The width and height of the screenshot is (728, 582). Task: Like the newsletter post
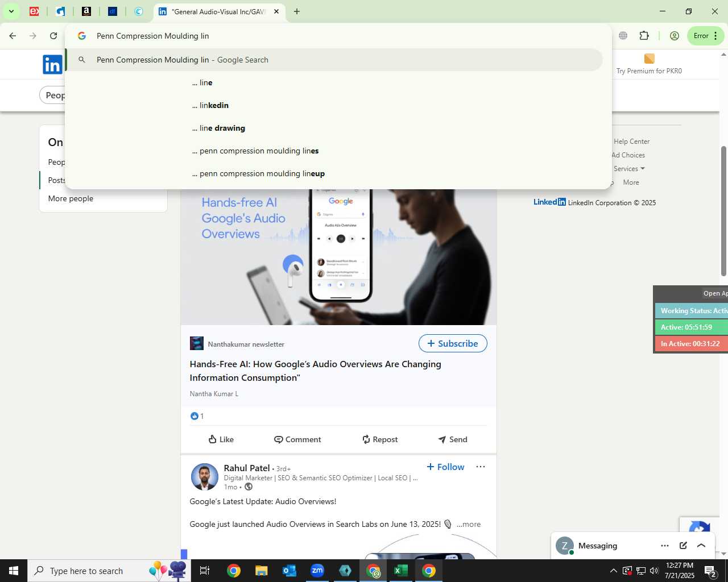(221, 439)
